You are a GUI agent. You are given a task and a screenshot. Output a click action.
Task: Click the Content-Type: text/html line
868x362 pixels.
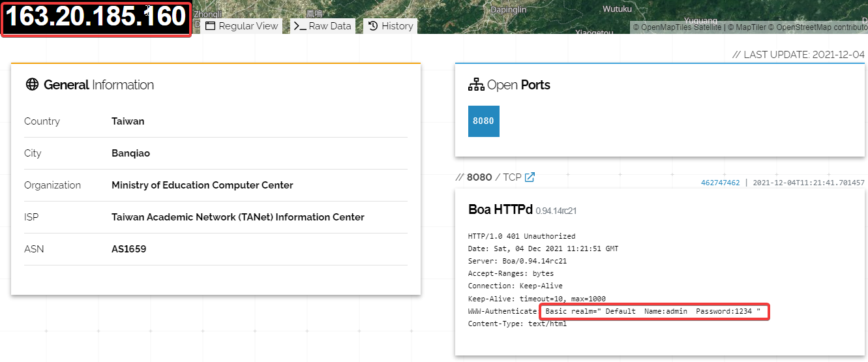click(517, 324)
